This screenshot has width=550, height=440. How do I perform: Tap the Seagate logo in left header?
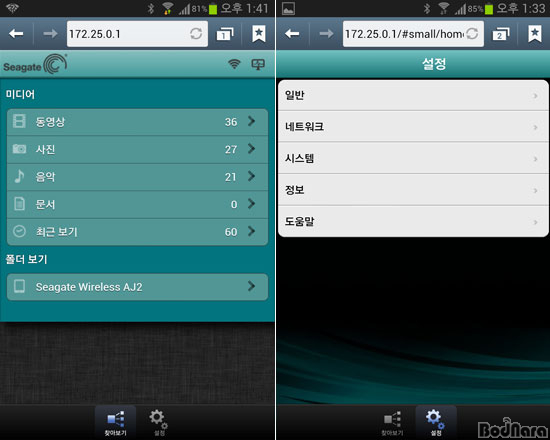coord(35,64)
